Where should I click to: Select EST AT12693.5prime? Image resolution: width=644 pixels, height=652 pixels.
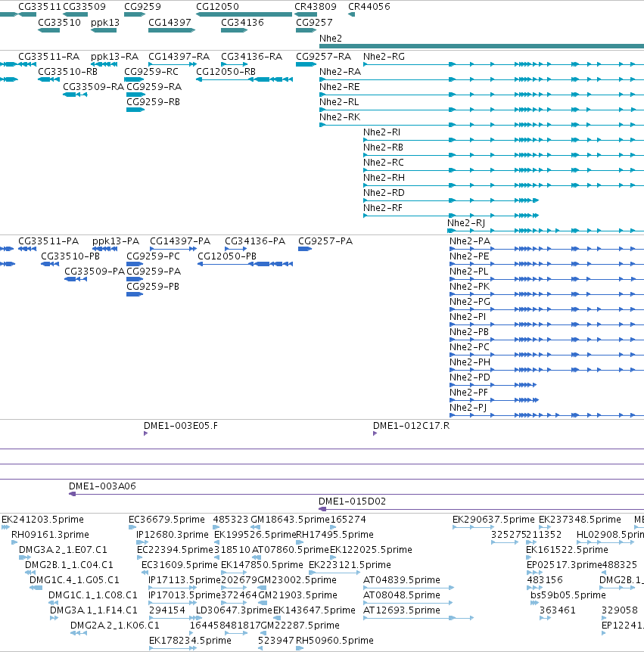tap(402, 610)
